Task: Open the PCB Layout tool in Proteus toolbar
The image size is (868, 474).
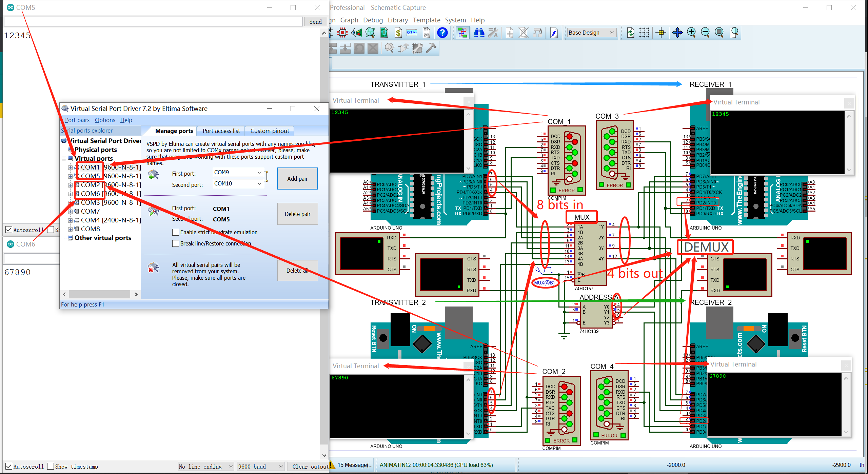Action: click(342, 33)
